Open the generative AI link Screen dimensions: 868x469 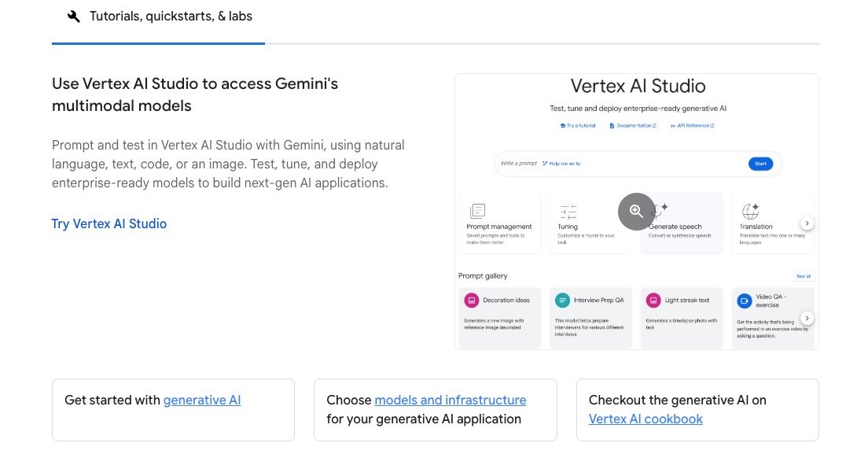tap(202, 400)
